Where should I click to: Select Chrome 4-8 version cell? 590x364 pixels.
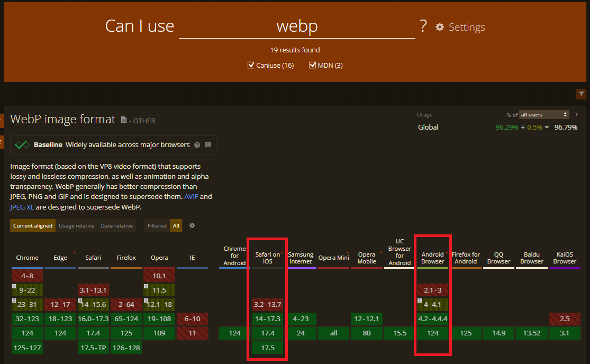(x=27, y=276)
